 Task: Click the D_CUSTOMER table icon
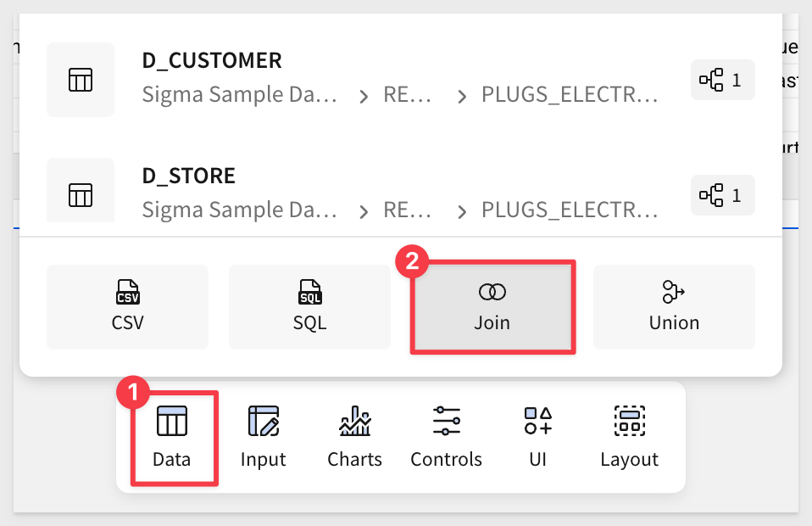pyautogui.click(x=81, y=80)
